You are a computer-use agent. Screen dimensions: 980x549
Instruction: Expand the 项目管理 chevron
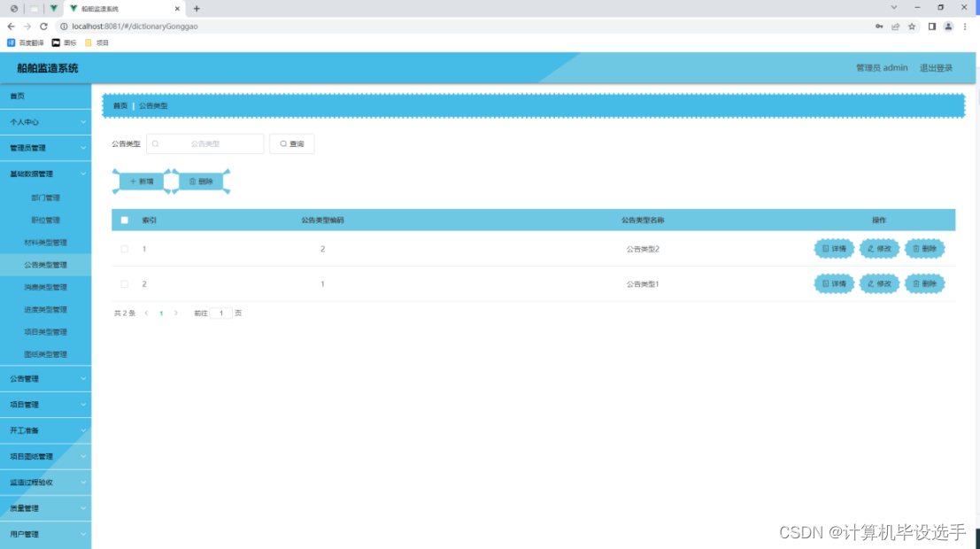(83, 405)
